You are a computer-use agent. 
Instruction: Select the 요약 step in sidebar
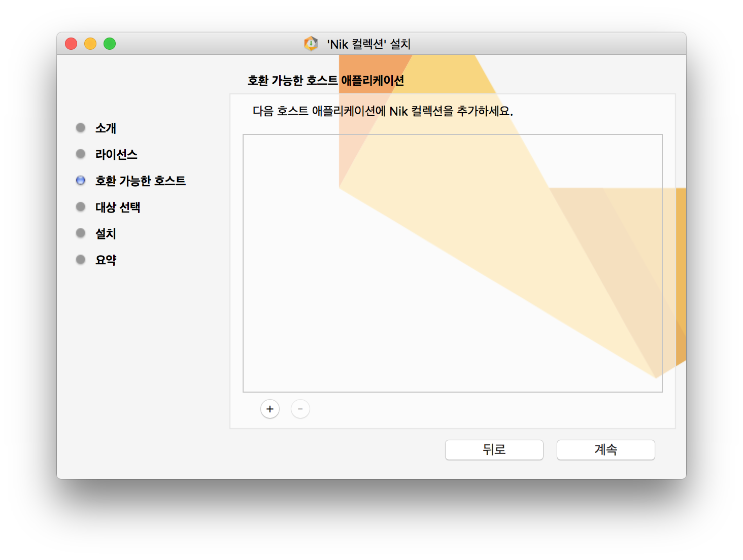[106, 260]
